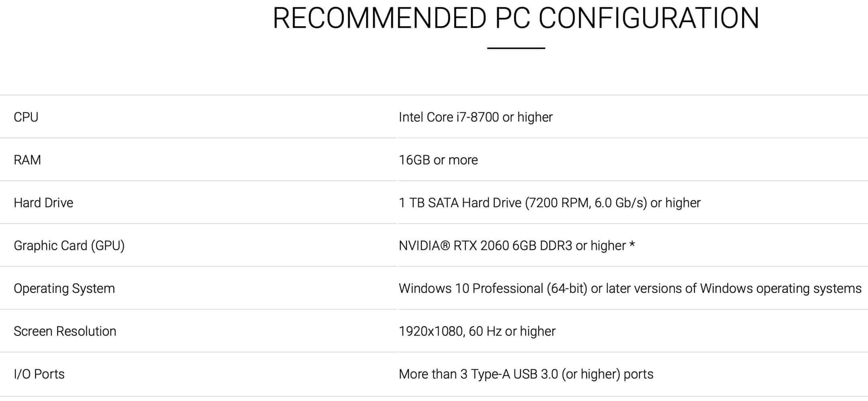Select the Graphic Card (GPU) label
868x401 pixels.
pos(69,245)
